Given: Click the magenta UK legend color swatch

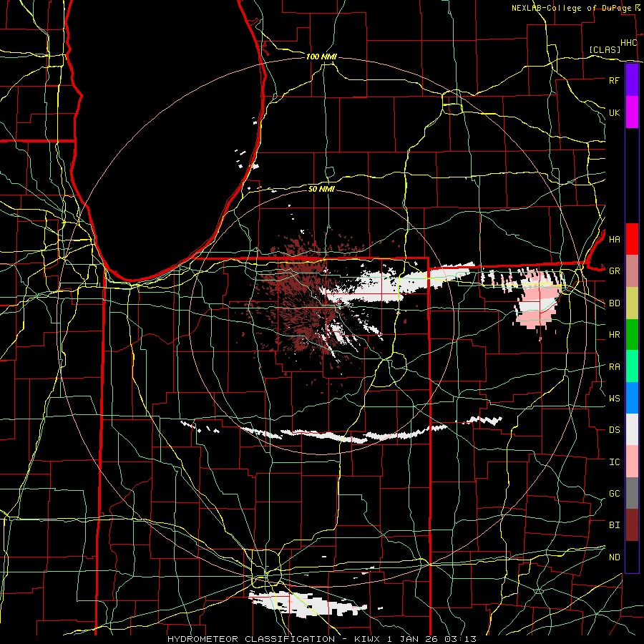Looking at the screenshot, I should click(x=632, y=112).
